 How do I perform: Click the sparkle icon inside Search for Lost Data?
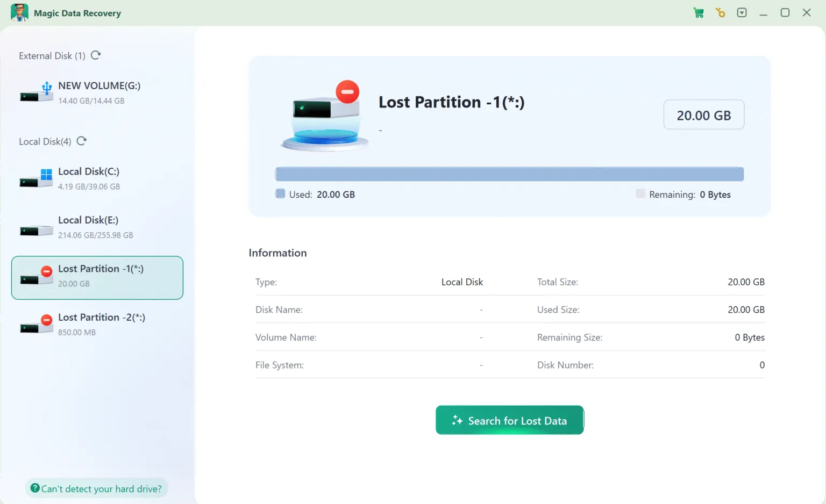click(457, 420)
